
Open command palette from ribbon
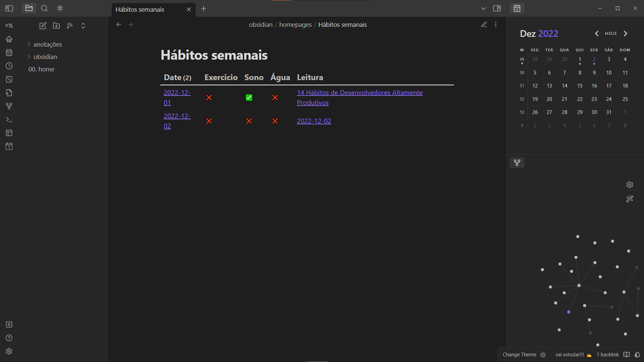9,120
